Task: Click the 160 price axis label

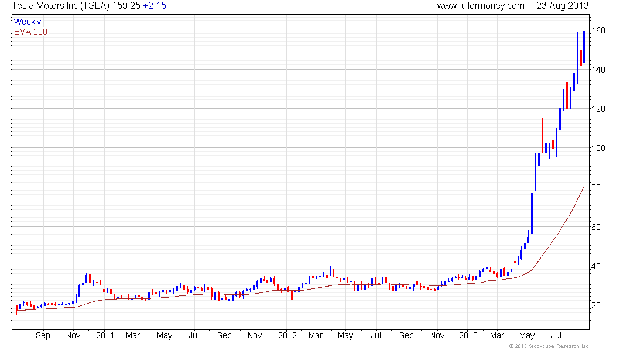Action: [x=598, y=30]
